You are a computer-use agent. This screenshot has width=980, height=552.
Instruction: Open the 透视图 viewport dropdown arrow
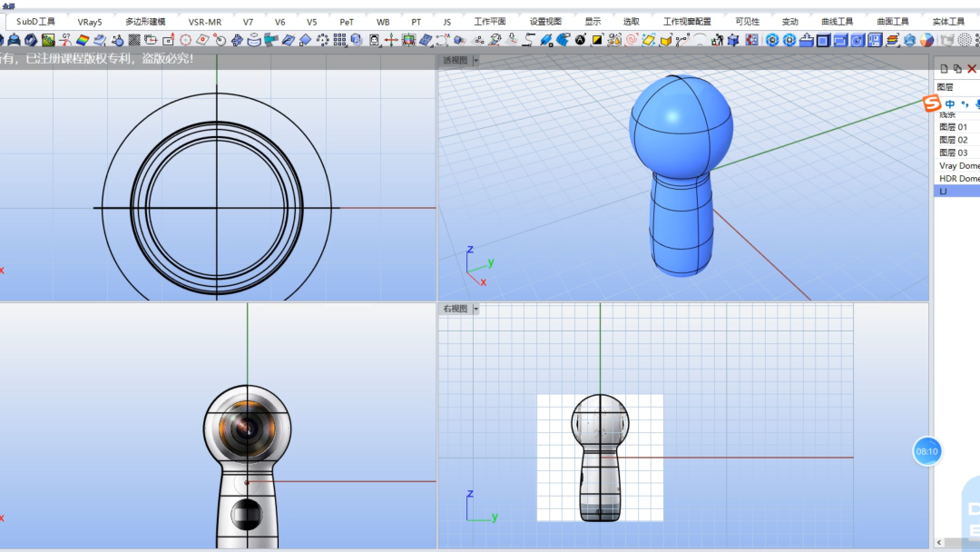[475, 61]
